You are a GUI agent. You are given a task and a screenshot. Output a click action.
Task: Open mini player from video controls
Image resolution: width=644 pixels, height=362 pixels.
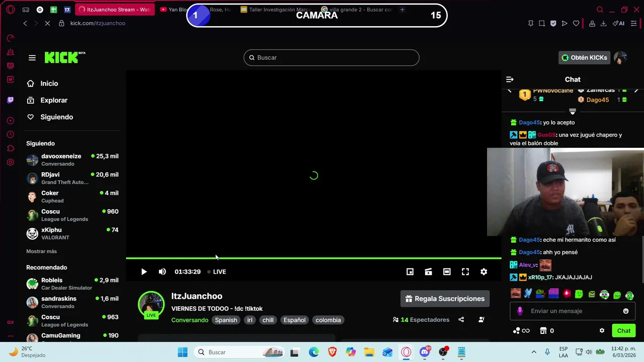click(x=410, y=271)
